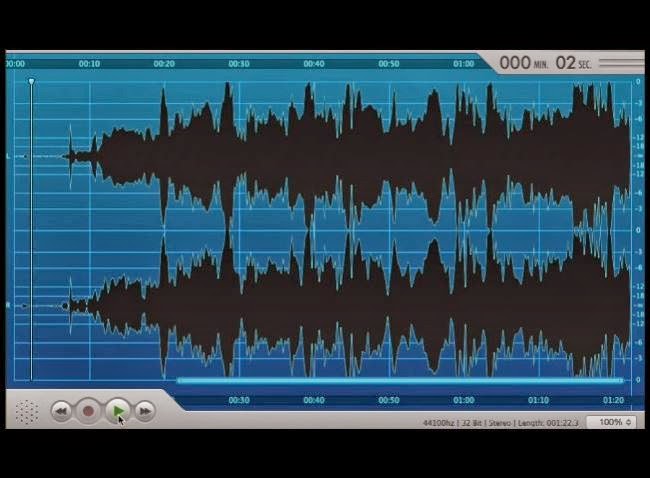This screenshot has width=650, height=478.
Task: Click the Stereo status text
Action: [x=500, y=423]
